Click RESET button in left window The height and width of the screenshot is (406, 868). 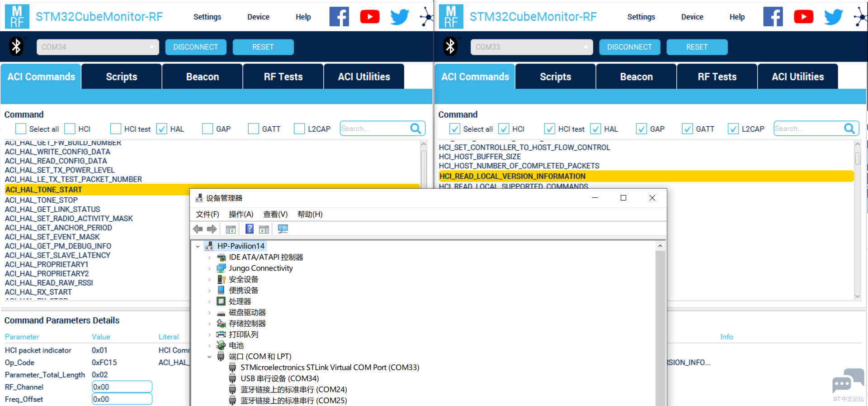263,47
